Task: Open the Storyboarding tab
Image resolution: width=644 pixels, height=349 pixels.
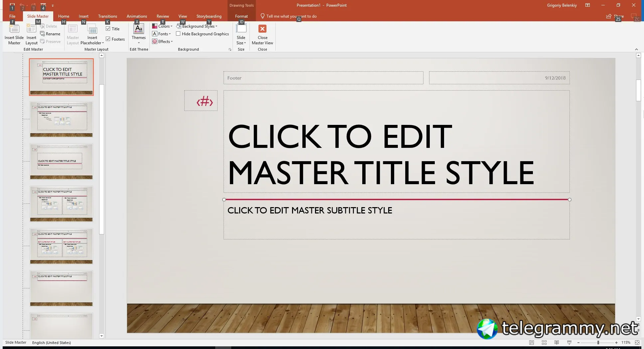Action: (x=209, y=16)
